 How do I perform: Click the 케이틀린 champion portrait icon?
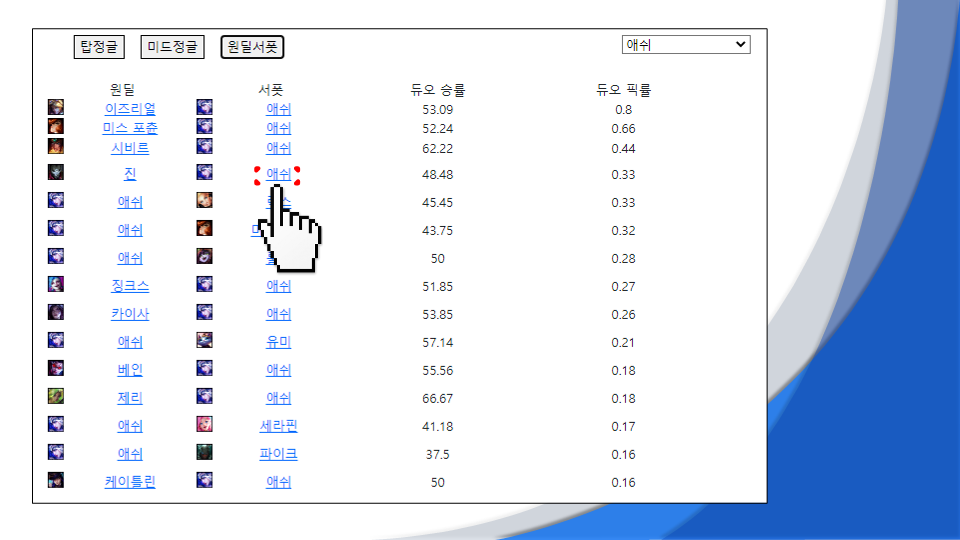click(56, 480)
